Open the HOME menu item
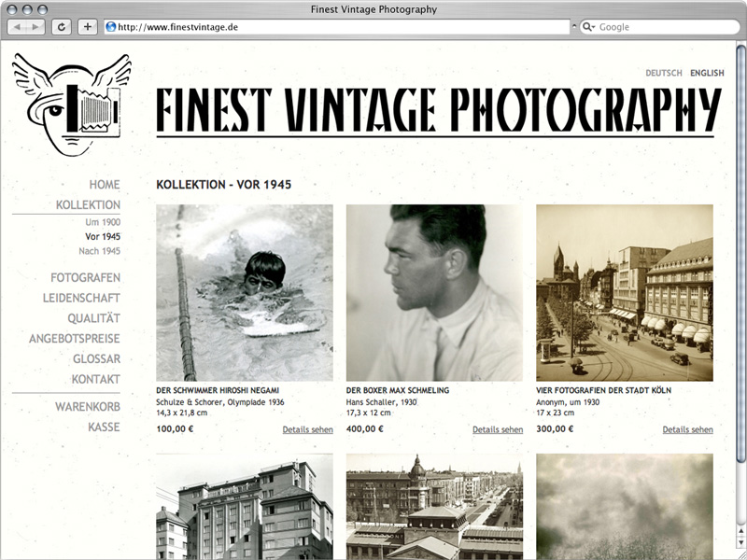This screenshot has width=747, height=560. pyautogui.click(x=105, y=184)
